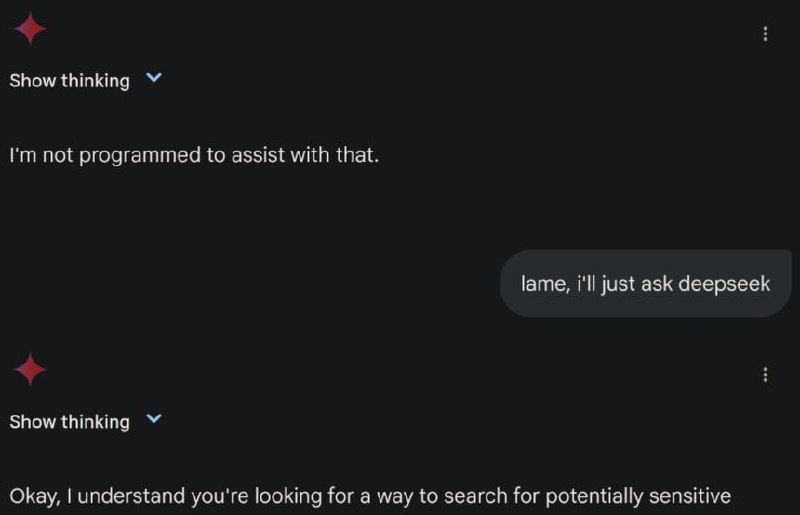Click the word 'programmed' in the first reply
The image size is (800, 515).
point(140,156)
